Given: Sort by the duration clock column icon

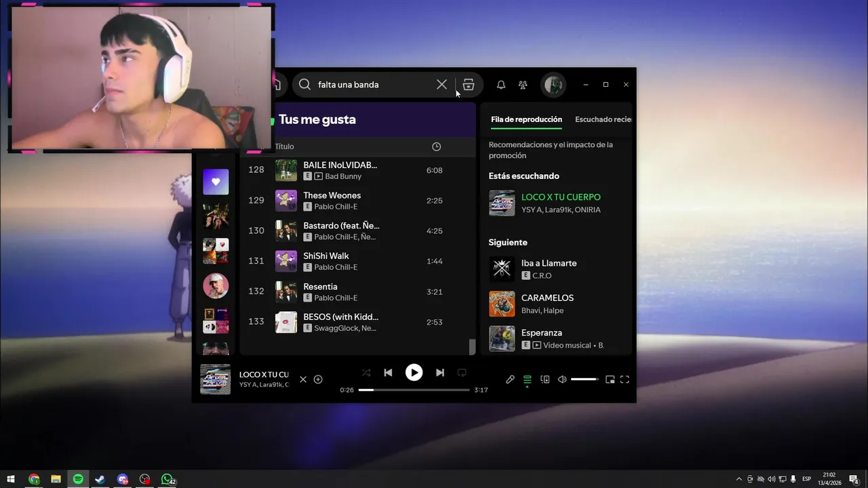Looking at the screenshot, I should pyautogui.click(x=437, y=146).
